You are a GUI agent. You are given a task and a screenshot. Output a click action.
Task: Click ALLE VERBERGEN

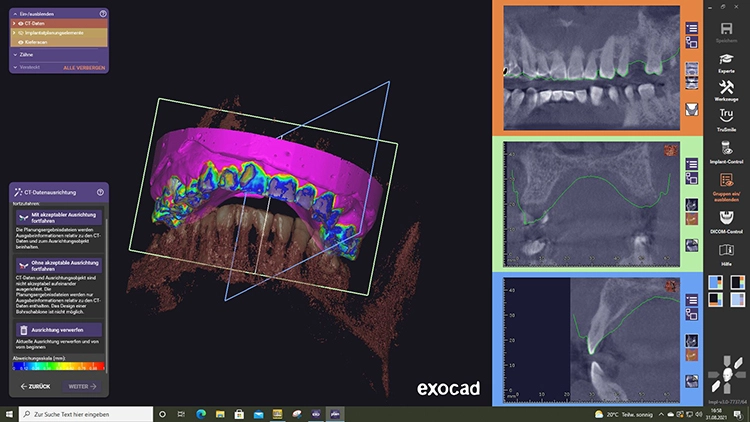84,68
